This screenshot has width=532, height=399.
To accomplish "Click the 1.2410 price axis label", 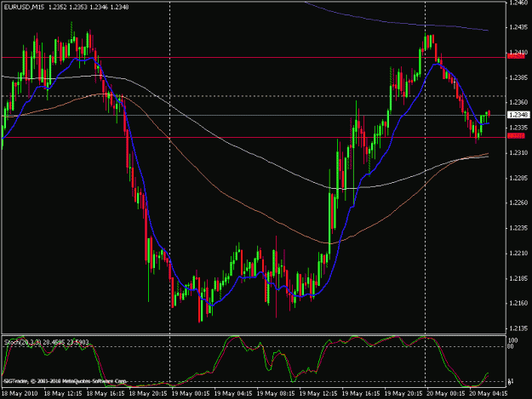I will pos(518,52).
